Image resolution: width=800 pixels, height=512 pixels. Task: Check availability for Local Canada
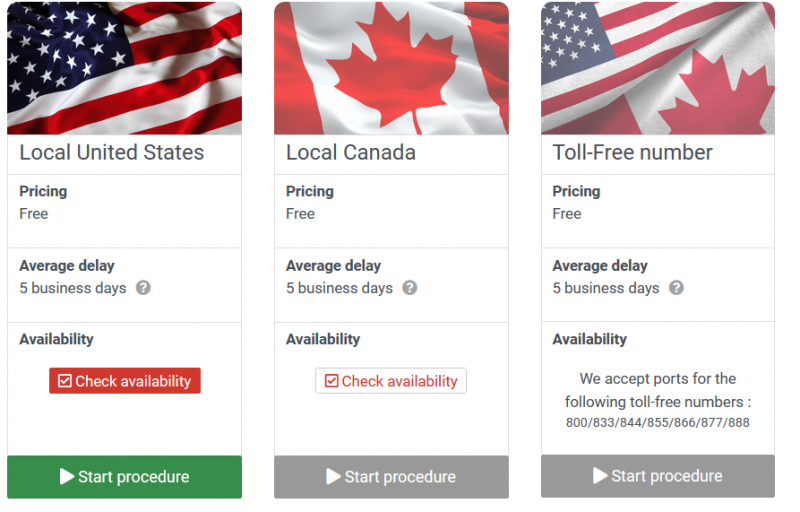(391, 381)
